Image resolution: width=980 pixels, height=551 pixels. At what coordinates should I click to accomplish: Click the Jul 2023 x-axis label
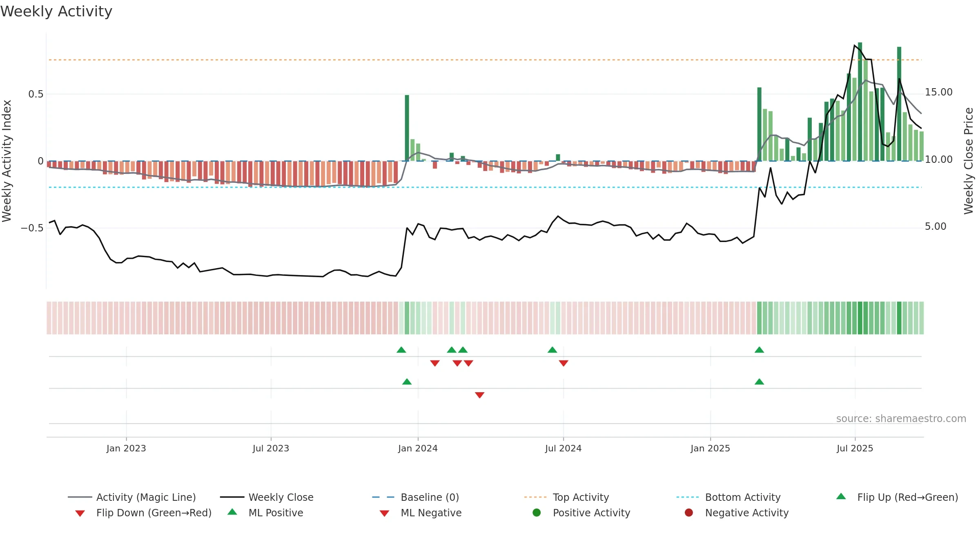coord(271,448)
